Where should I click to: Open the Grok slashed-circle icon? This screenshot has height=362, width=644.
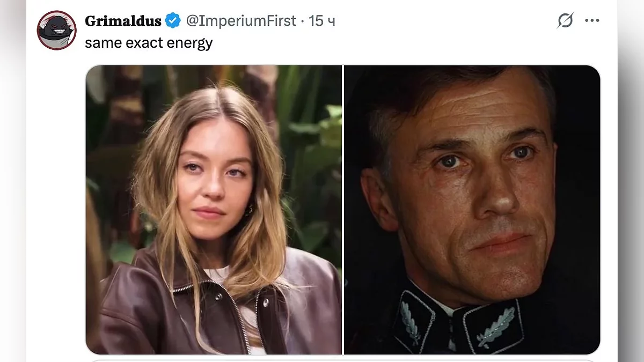coord(565,20)
